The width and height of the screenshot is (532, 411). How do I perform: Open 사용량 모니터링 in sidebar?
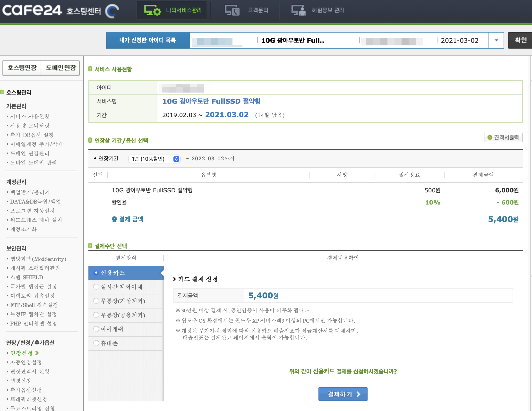(x=30, y=126)
